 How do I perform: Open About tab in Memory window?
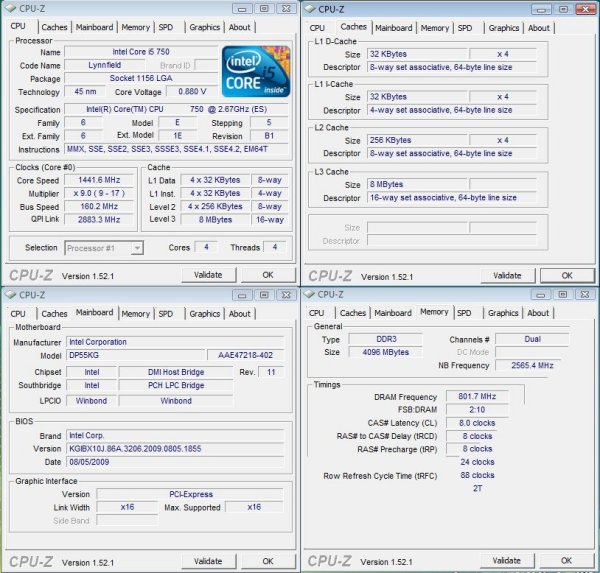click(x=538, y=313)
